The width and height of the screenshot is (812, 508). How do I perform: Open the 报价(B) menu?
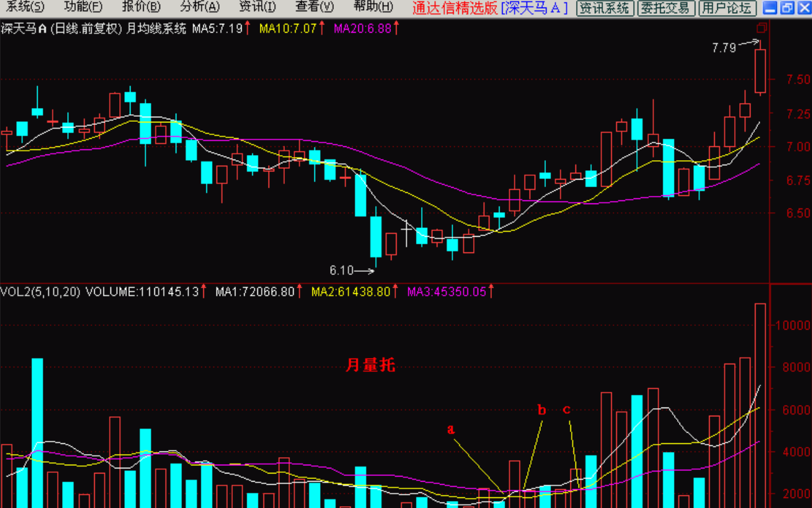click(x=141, y=7)
